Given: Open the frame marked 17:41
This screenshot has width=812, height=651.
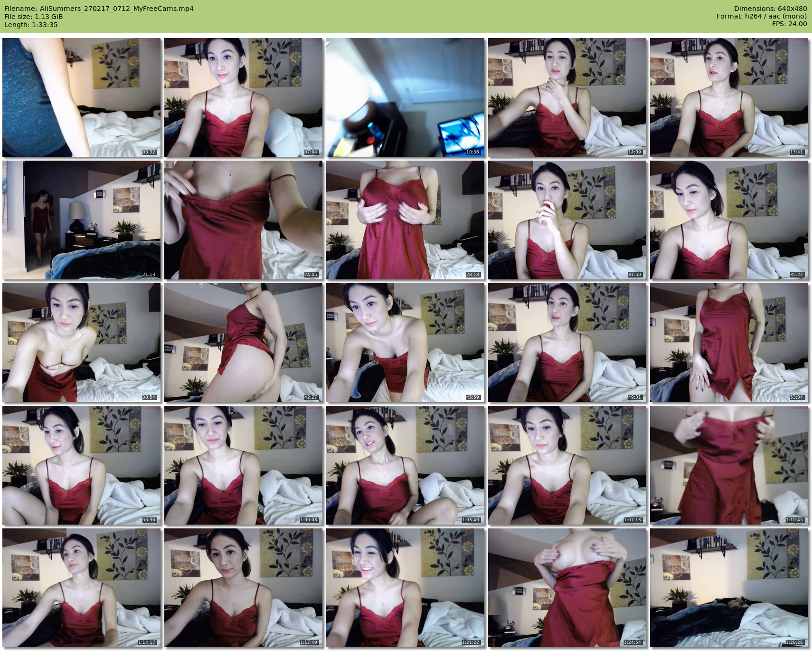Looking at the screenshot, I should tap(729, 97).
